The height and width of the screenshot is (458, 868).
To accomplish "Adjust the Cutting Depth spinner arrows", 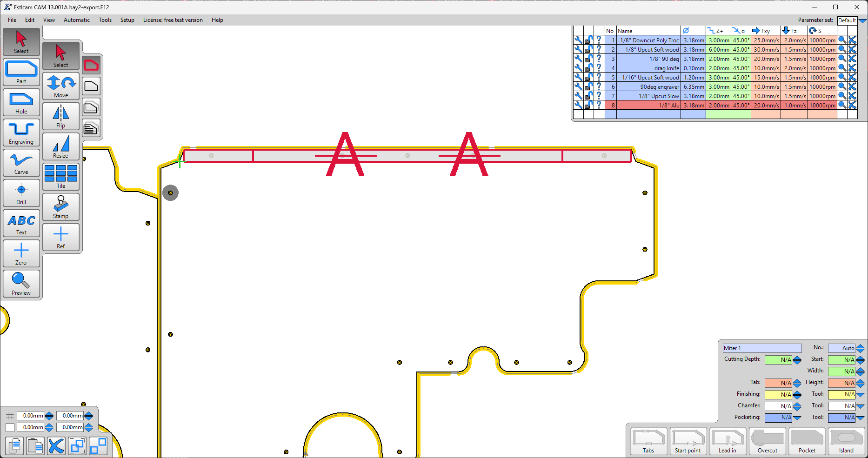I will point(797,360).
